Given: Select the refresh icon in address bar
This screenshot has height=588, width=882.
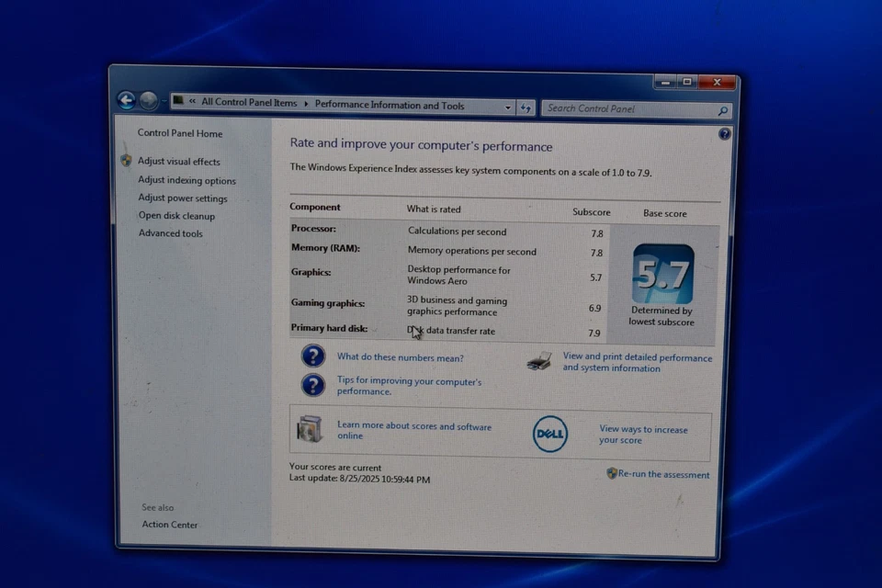Looking at the screenshot, I should [526, 107].
